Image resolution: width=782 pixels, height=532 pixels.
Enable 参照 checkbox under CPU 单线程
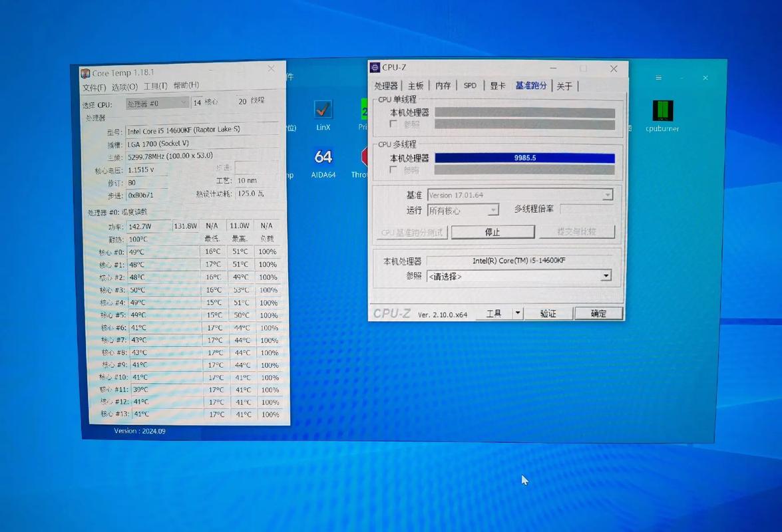coord(394,124)
